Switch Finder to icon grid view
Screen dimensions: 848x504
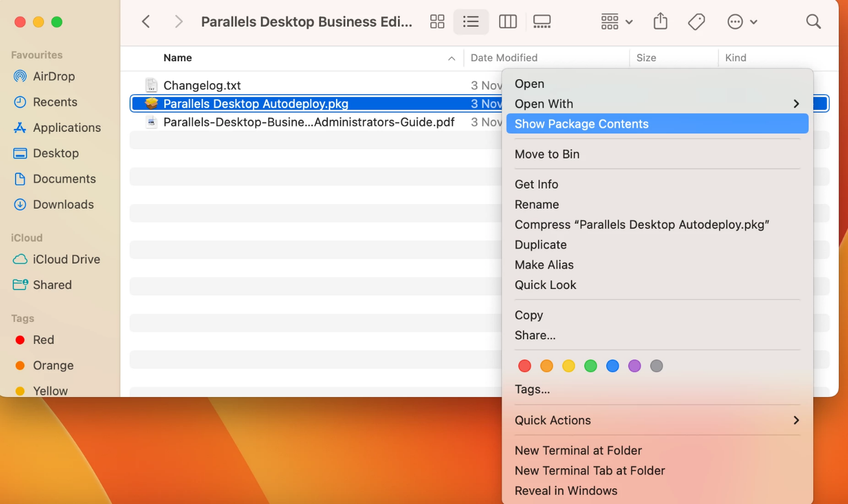tap(437, 22)
